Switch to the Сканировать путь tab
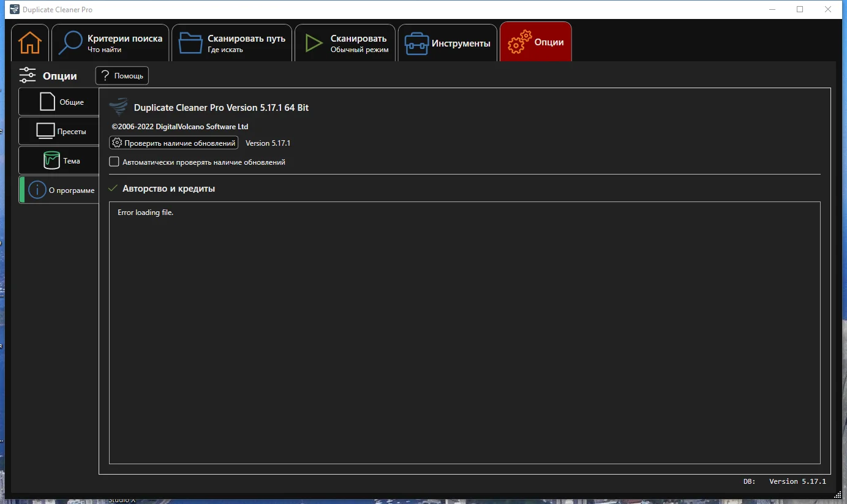The width and height of the screenshot is (847, 504). coord(232,43)
